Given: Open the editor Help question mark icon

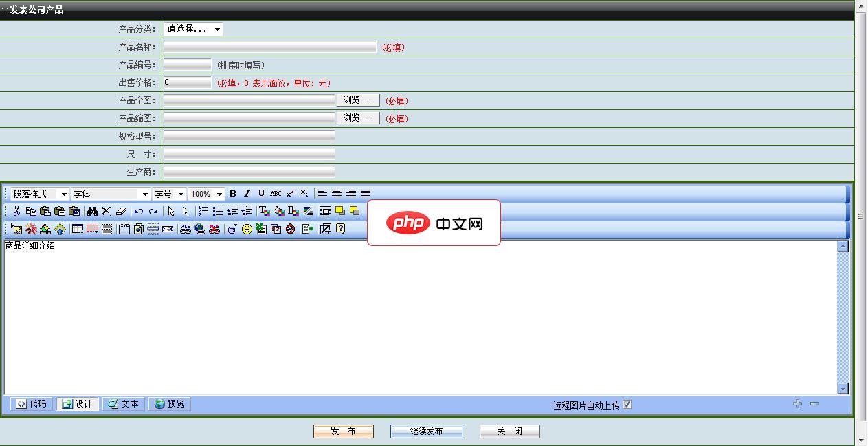Looking at the screenshot, I should tap(340, 229).
